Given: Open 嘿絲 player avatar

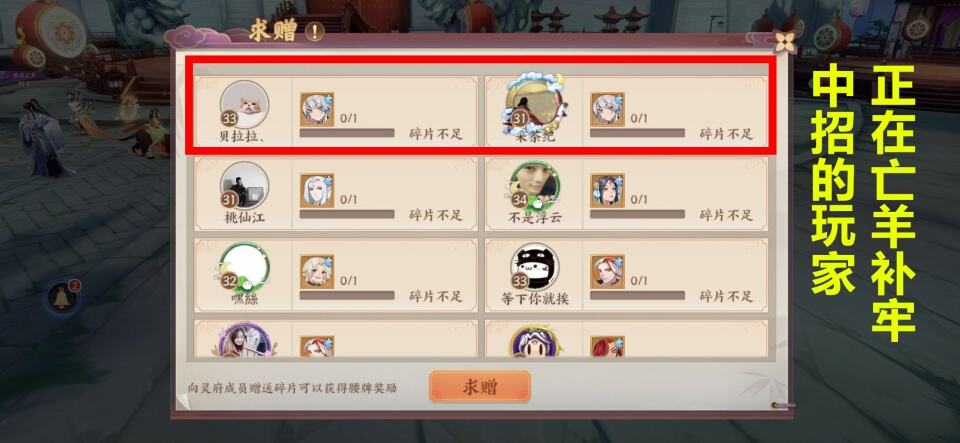Looking at the screenshot, I should (x=244, y=267).
